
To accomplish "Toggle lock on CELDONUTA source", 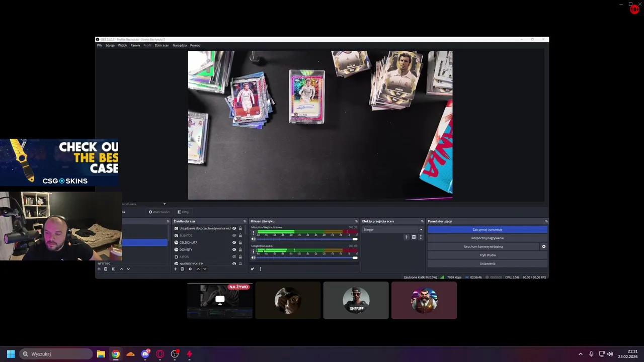I will point(240,242).
